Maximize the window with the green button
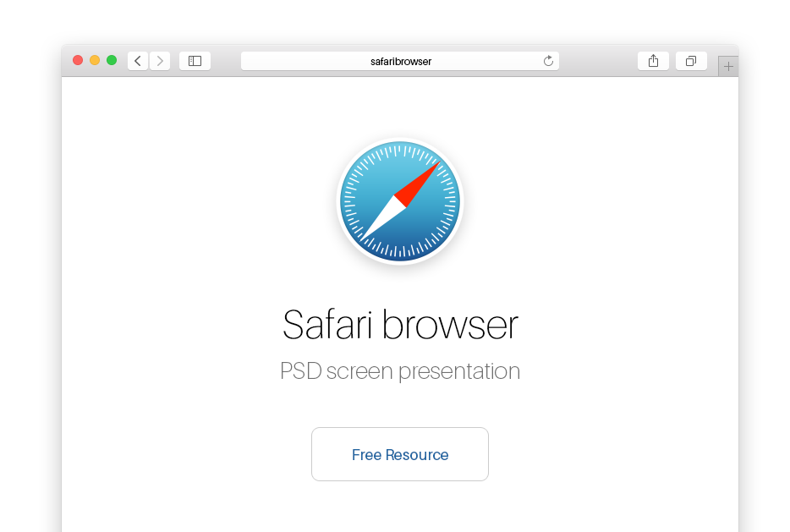The width and height of the screenshot is (790, 532). click(x=112, y=60)
